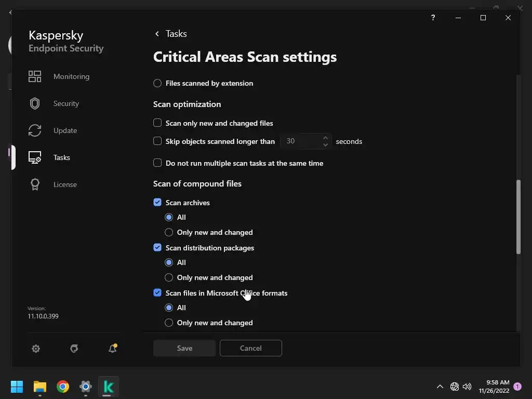Click the Security shield icon

click(x=35, y=103)
